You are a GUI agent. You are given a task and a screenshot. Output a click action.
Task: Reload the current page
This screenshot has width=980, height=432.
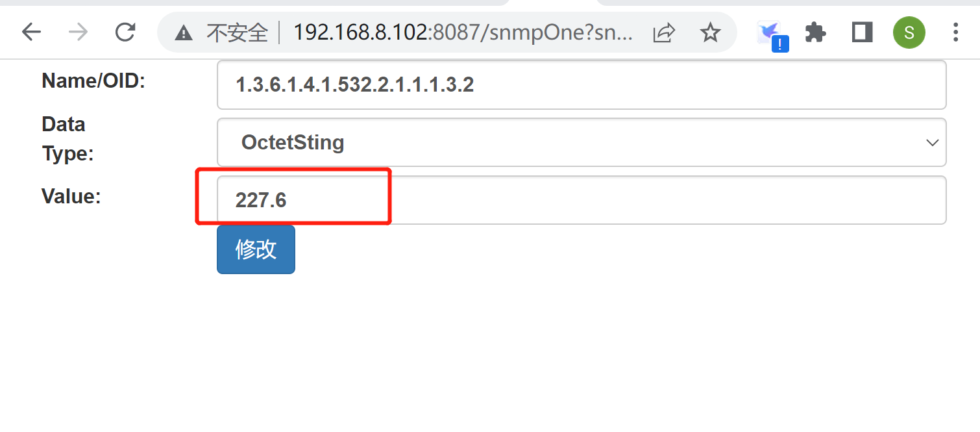pos(125,32)
